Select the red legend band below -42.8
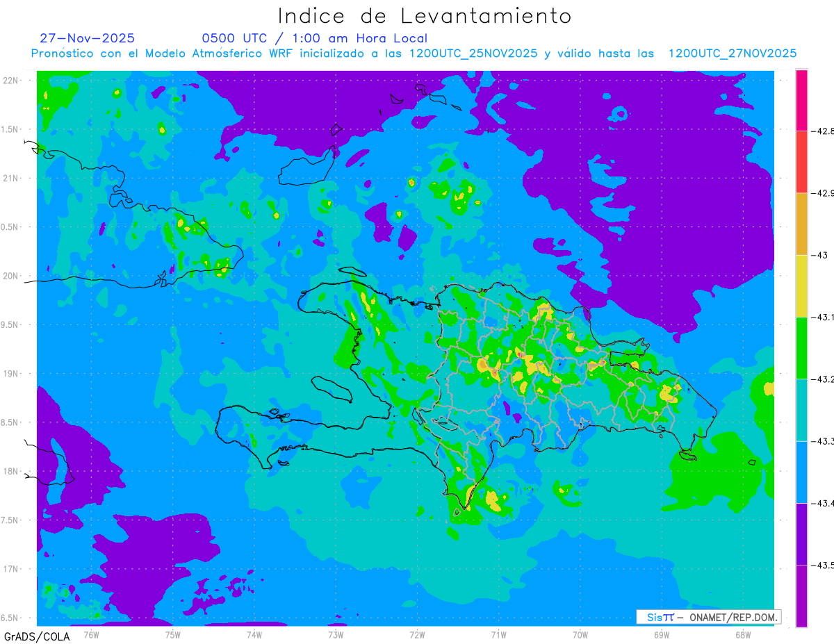The height and width of the screenshot is (644, 834). tap(801, 162)
